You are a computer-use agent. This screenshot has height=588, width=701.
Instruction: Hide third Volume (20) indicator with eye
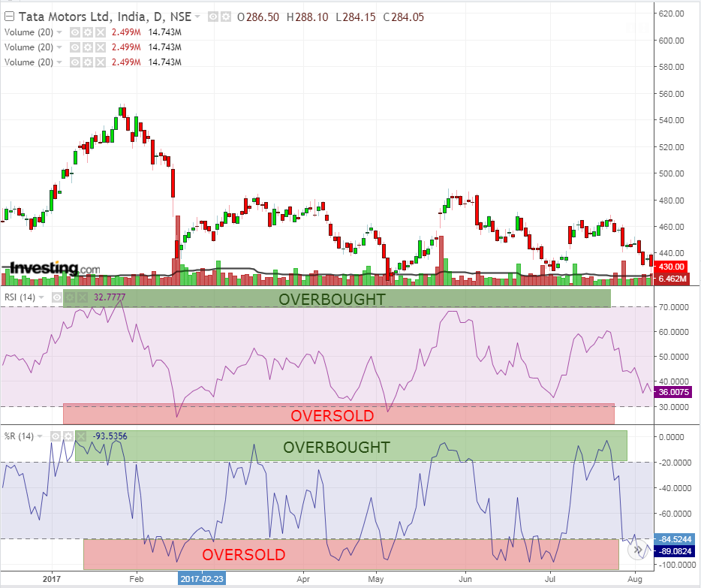coord(75,62)
